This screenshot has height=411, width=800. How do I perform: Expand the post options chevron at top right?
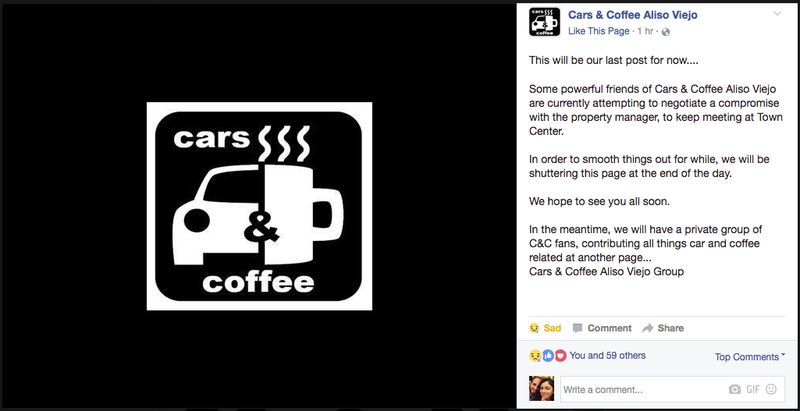[777, 14]
